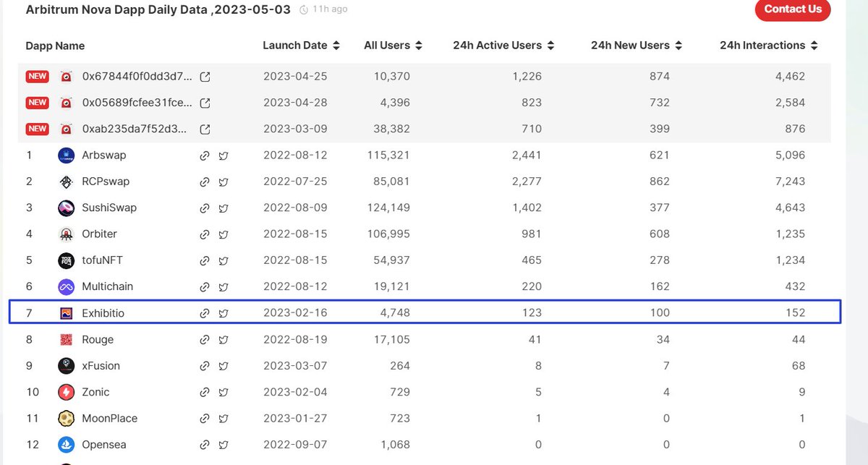
Task: Sort by 24h Interactions column
Action: point(814,46)
